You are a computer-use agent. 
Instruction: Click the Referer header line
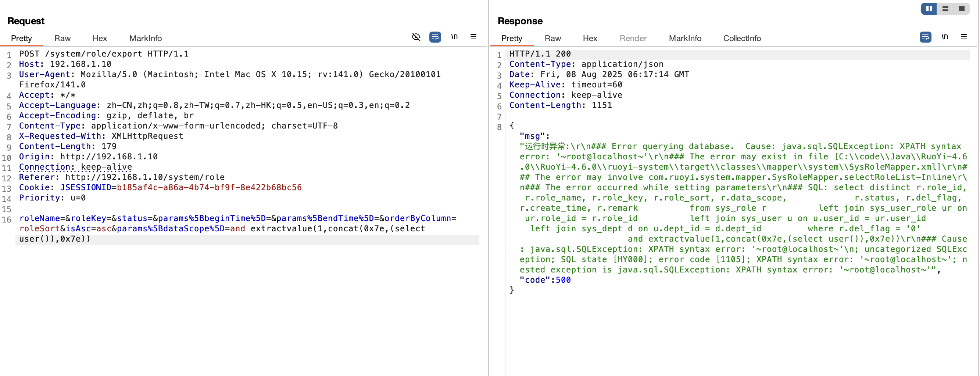tap(122, 177)
